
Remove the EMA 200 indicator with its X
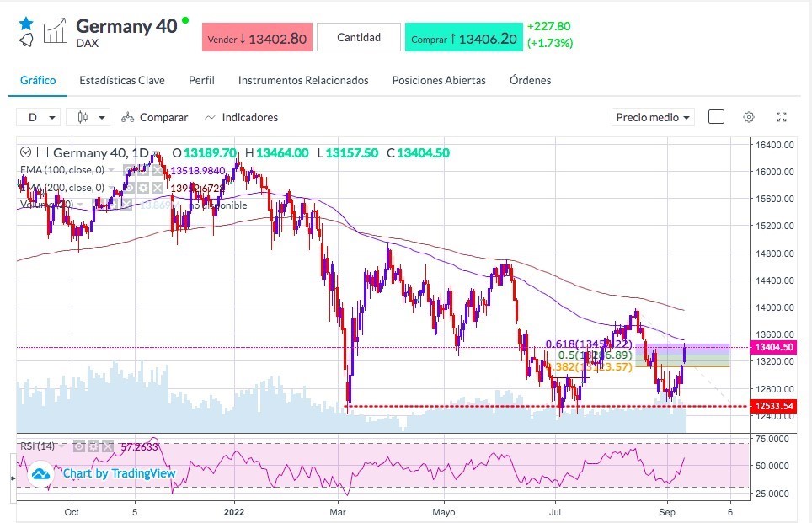click(158, 188)
